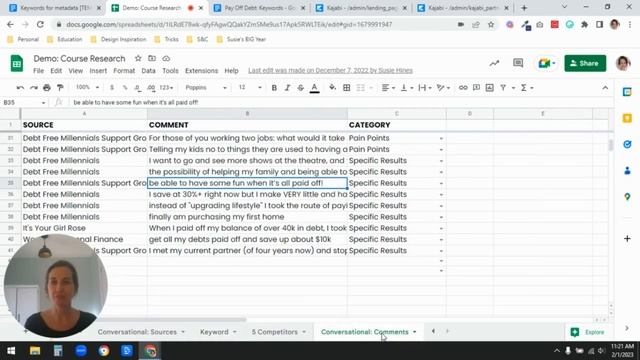640x360 pixels.
Task: Apply currency format with dollar icon
Action: (112, 88)
